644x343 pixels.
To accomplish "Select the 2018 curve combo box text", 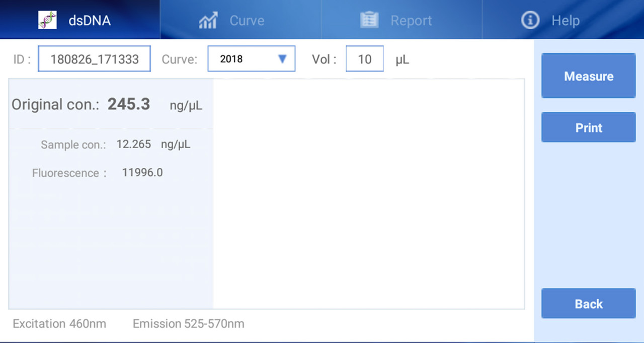I will tap(231, 59).
